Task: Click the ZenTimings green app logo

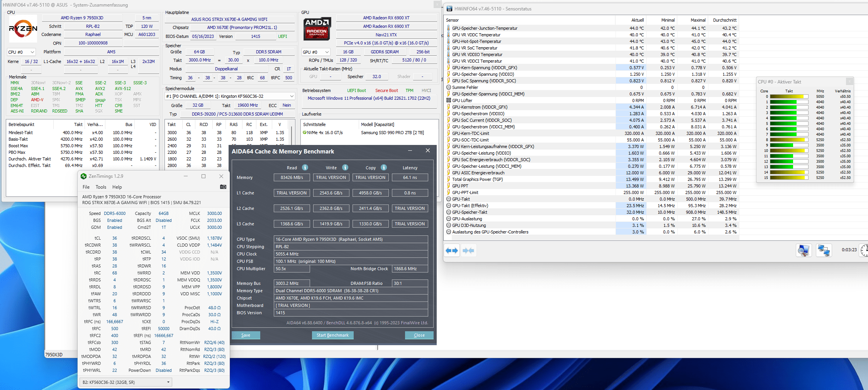Action: click(83, 176)
